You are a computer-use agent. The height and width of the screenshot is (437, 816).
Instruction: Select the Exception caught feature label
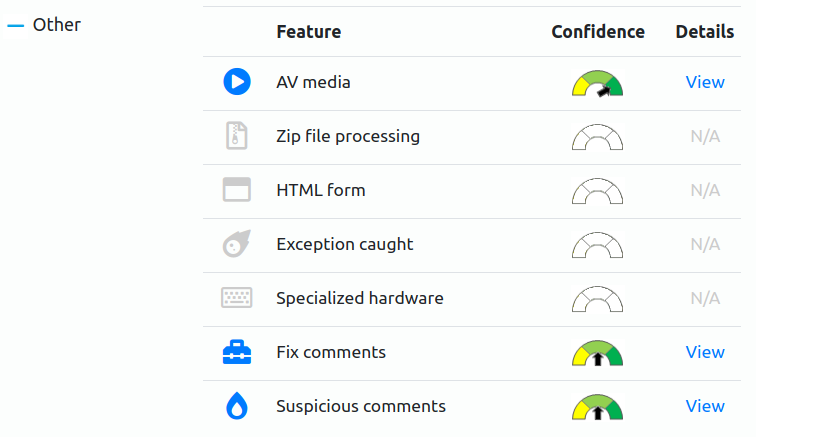pyautogui.click(x=345, y=245)
